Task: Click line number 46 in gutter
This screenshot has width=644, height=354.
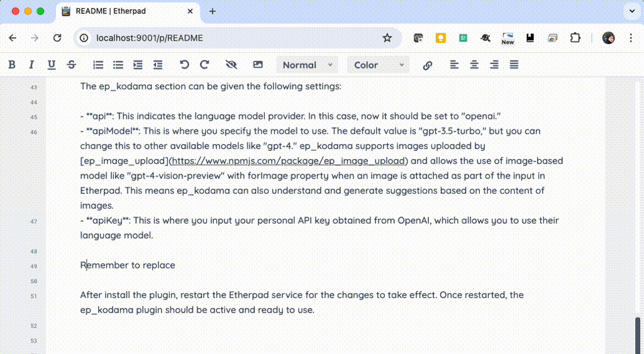Action: tap(34, 132)
